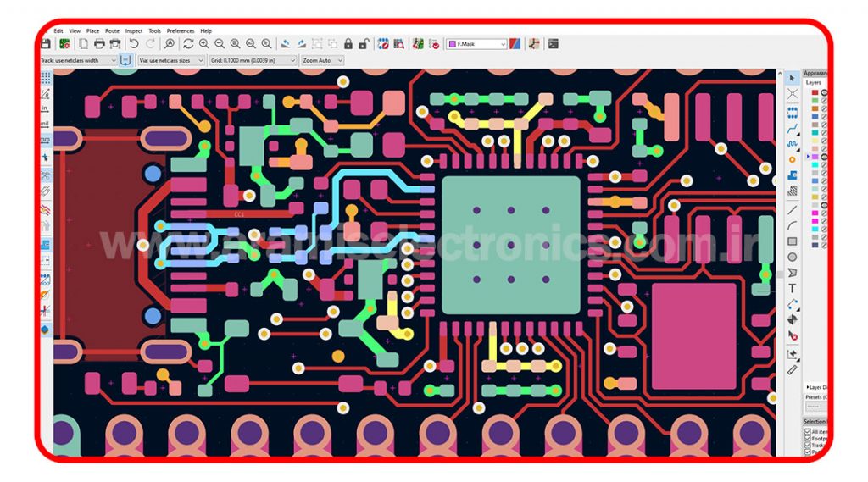Open the Preferences menu
Image resolution: width=868 pixels, height=482 pixels.
[181, 31]
